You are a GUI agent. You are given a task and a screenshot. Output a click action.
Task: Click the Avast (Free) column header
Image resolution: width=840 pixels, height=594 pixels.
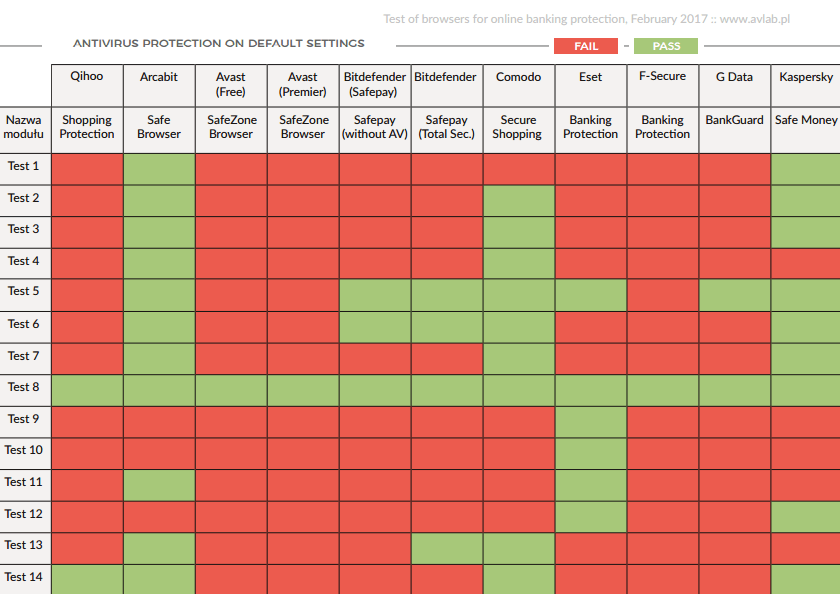point(231,84)
